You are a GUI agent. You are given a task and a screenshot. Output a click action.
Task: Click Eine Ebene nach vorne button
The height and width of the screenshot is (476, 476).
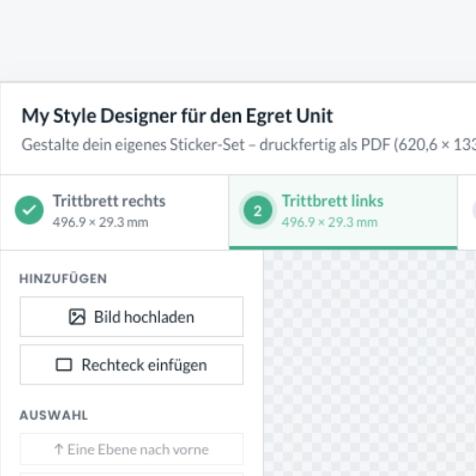(131, 449)
